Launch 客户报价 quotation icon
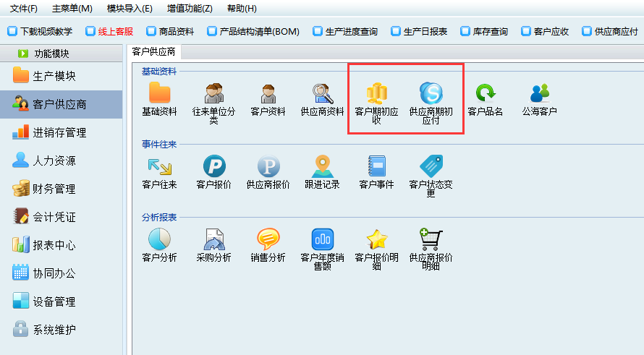 (213, 167)
